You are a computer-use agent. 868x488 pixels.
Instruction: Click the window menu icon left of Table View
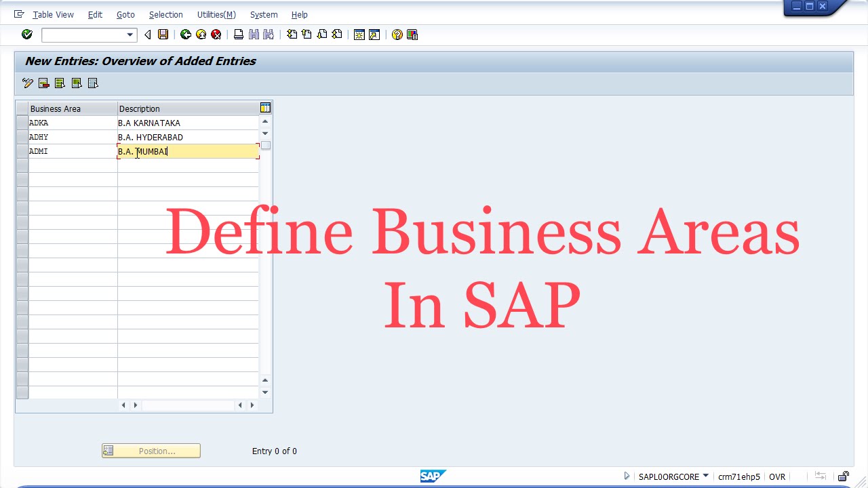(x=19, y=14)
